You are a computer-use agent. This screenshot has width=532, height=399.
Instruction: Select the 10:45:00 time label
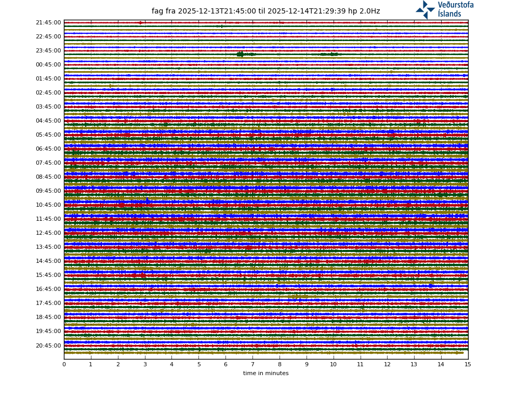pyautogui.click(x=48, y=205)
